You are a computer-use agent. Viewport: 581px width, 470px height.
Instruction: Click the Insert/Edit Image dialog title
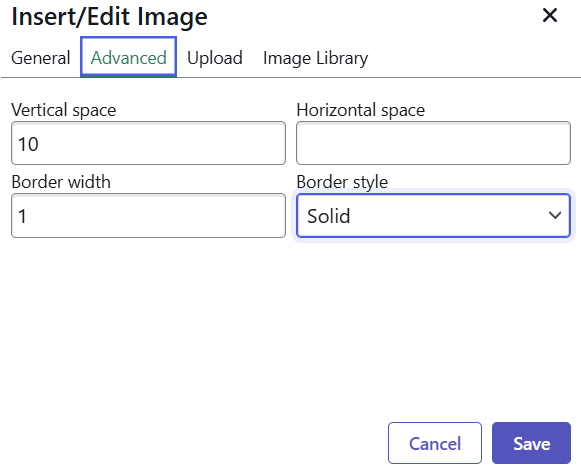coord(109,17)
